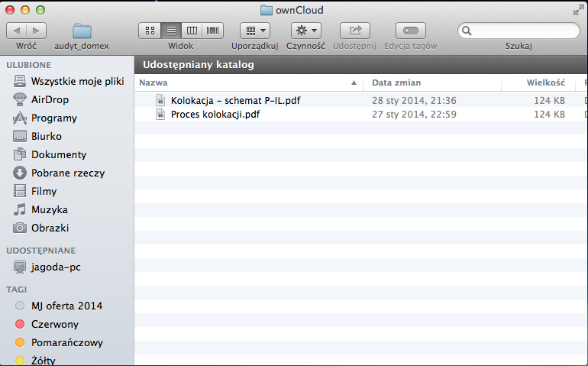
Task: Click PDF icon of Kolokacja – schemat P-IL.pdf
Action: click(160, 100)
